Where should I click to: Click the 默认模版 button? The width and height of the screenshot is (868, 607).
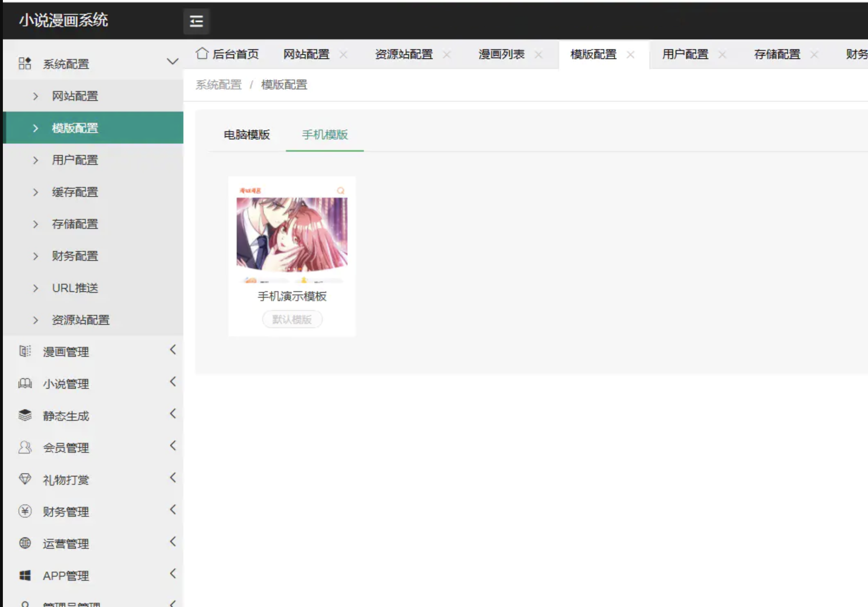[x=292, y=319]
